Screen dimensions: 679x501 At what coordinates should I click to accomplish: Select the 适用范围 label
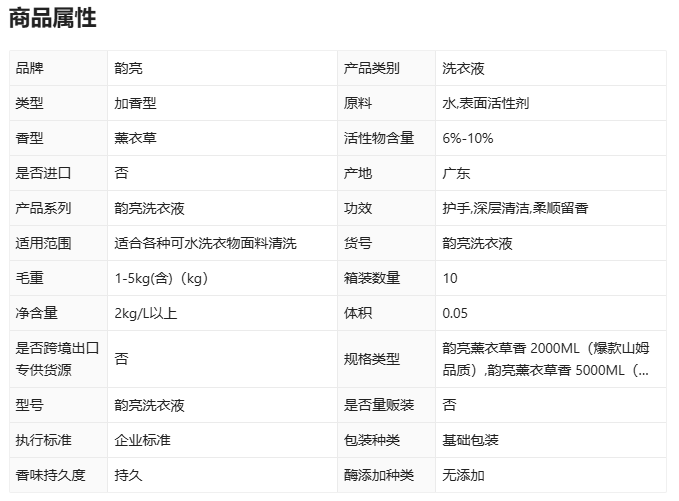click(x=43, y=243)
